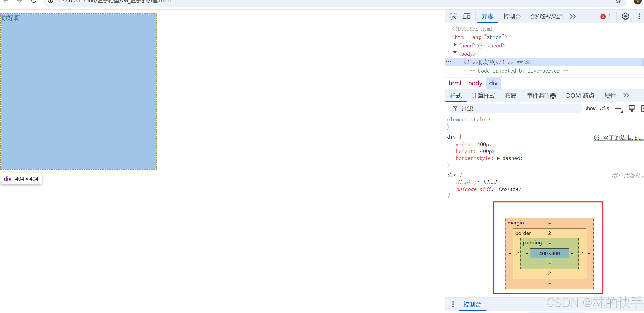Click the red error count icon
The image size is (644, 313).
tap(603, 17)
